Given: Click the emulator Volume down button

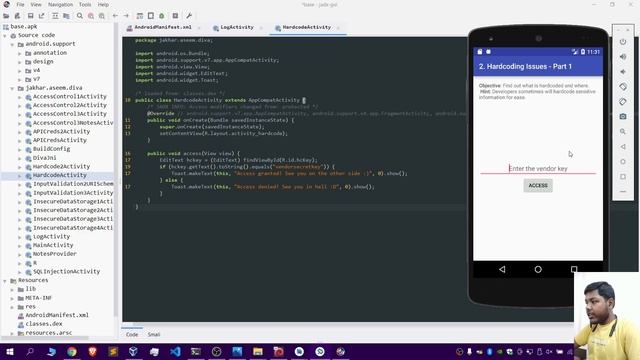Looking at the screenshot, I should (x=623, y=72).
